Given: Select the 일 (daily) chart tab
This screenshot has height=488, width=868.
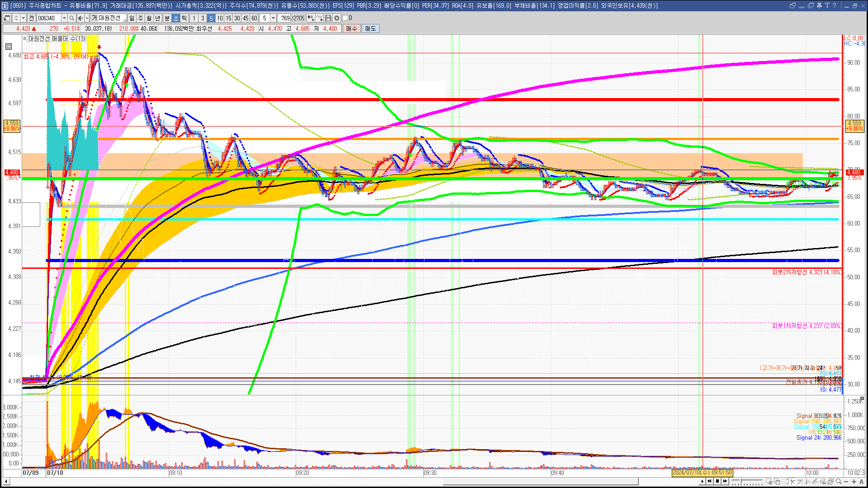Looking at the screenshot, I should tap(132, 18).
